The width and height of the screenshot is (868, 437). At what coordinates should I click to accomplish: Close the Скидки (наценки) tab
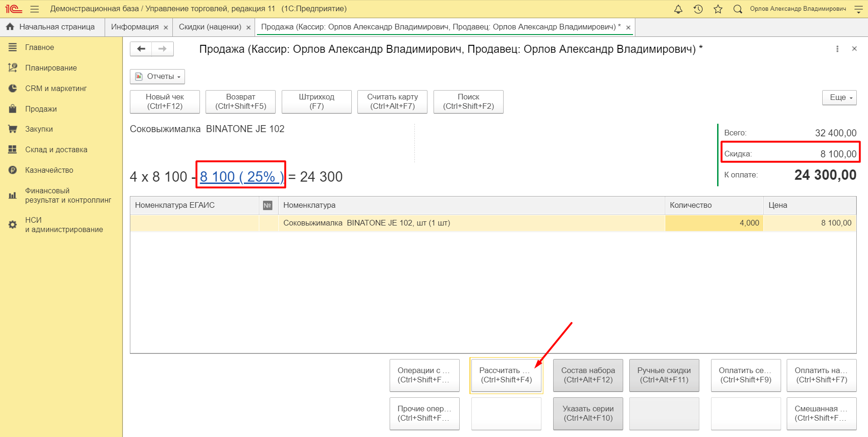tap(249, 28)
